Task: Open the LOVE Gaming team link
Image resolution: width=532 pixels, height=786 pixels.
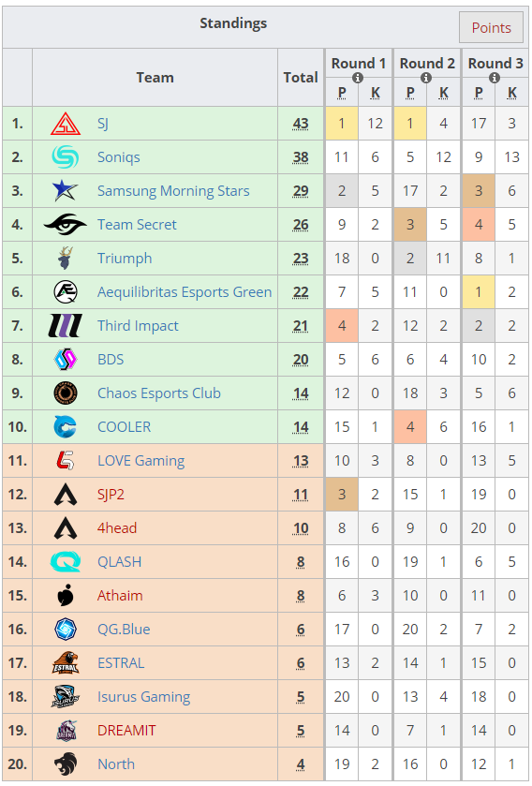Action: tap(140, 461)
